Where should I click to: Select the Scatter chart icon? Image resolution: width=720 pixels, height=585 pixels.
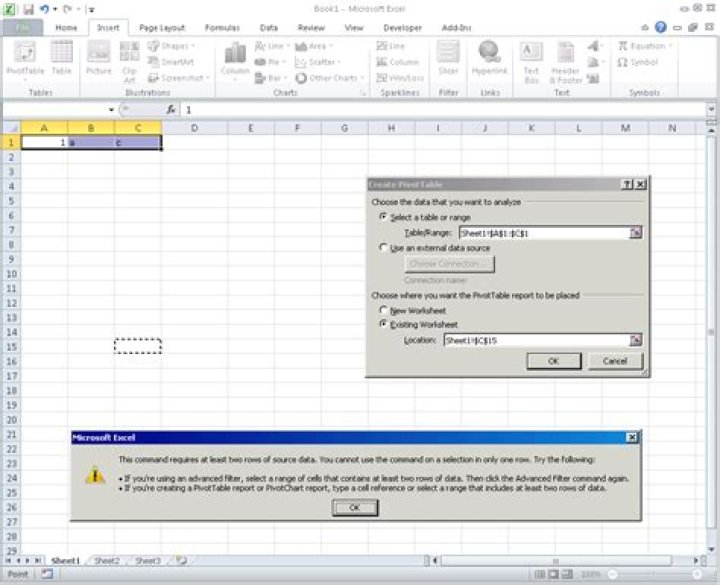301,62
